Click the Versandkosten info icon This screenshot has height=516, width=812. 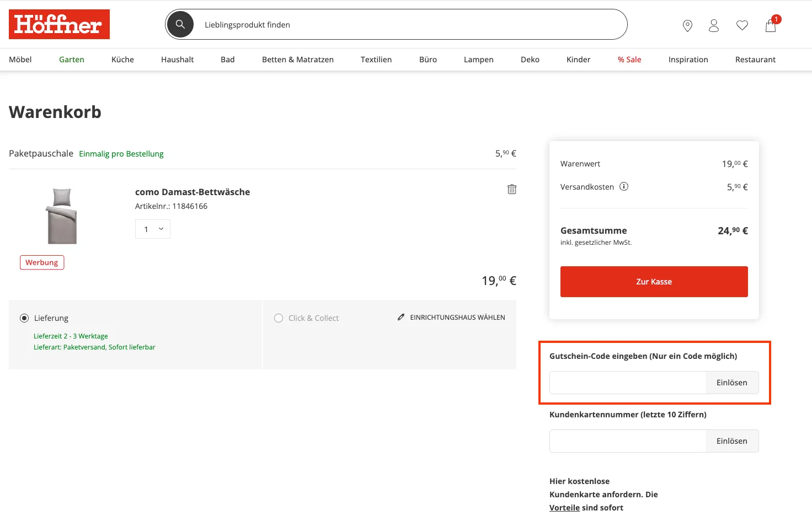624,186
